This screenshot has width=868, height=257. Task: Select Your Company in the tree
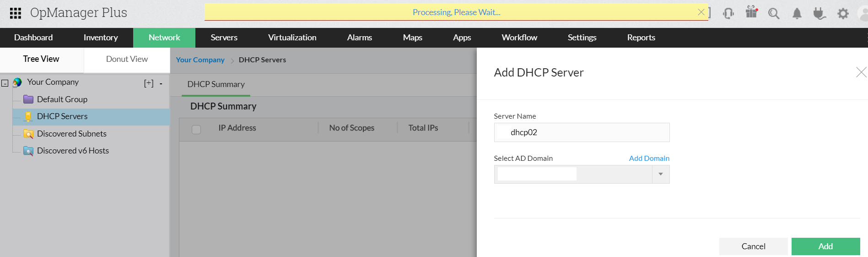(53, 82)
